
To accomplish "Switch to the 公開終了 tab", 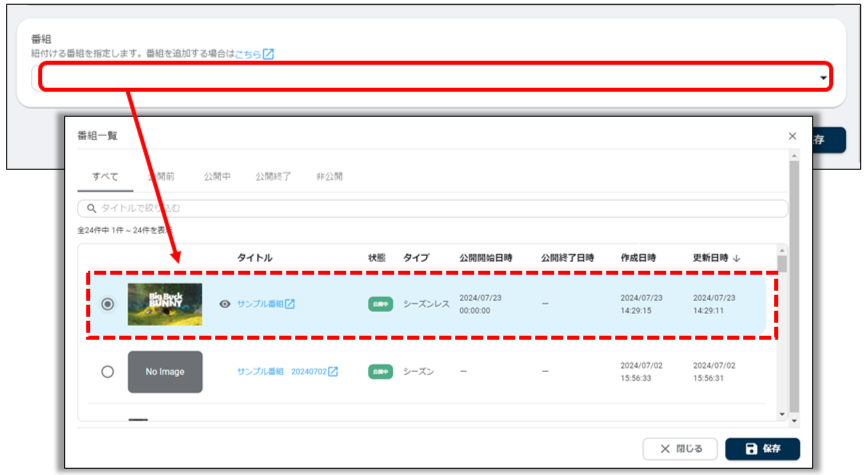I will point(273,176).
